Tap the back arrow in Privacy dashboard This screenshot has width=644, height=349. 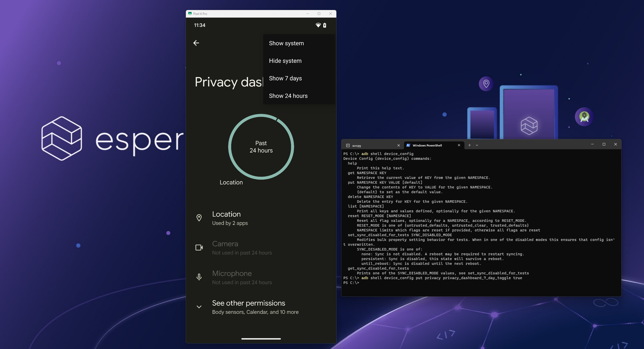click(x=196, y=43)
